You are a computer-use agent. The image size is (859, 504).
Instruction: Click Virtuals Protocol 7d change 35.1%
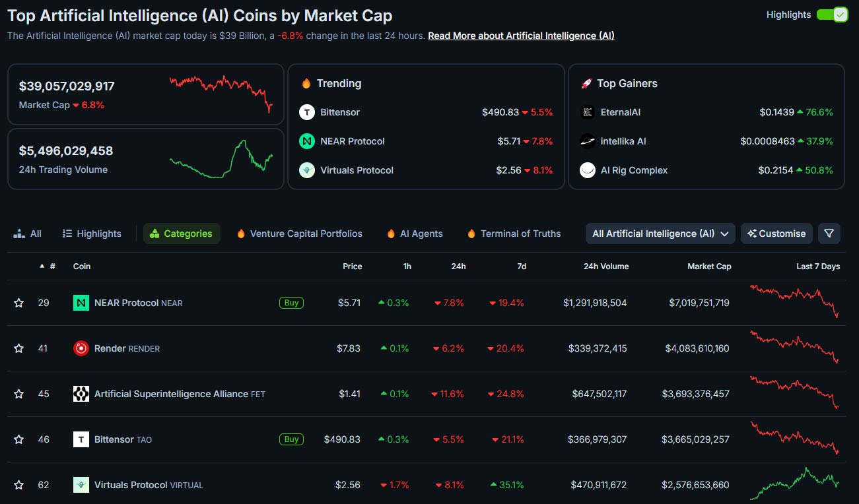point(507,485)
